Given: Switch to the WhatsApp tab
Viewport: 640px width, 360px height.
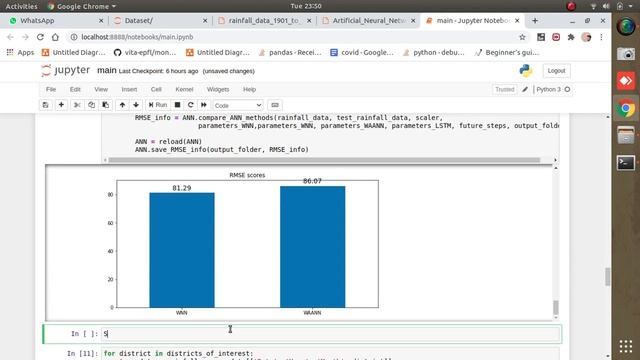Looking at the screenshot, I should click(56, 20).
